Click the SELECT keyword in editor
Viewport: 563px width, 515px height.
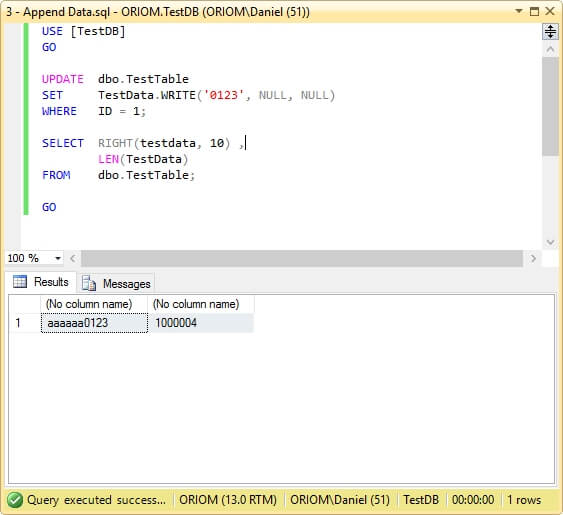pos(62,143)
